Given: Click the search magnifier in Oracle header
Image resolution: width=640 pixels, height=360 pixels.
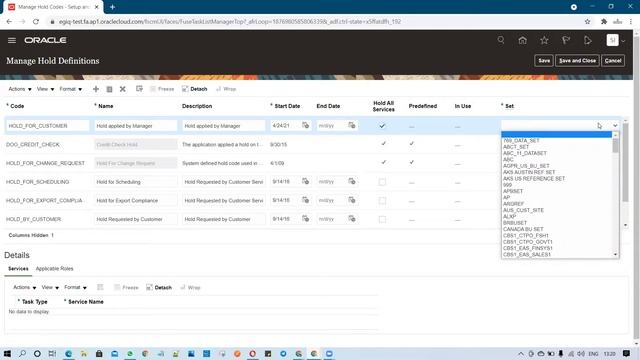Looking at the screenshot, I should 501,40.
